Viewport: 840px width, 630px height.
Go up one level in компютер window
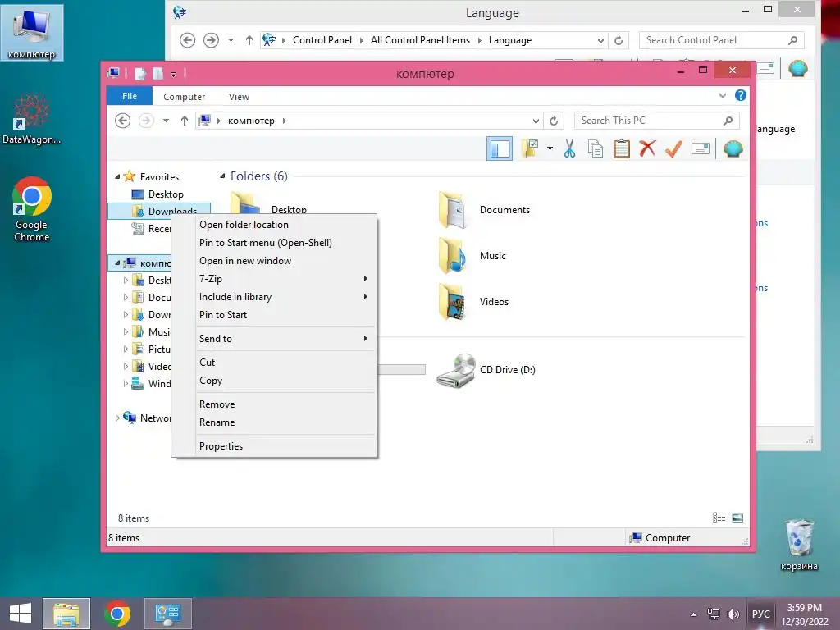[x=185, y=121]
